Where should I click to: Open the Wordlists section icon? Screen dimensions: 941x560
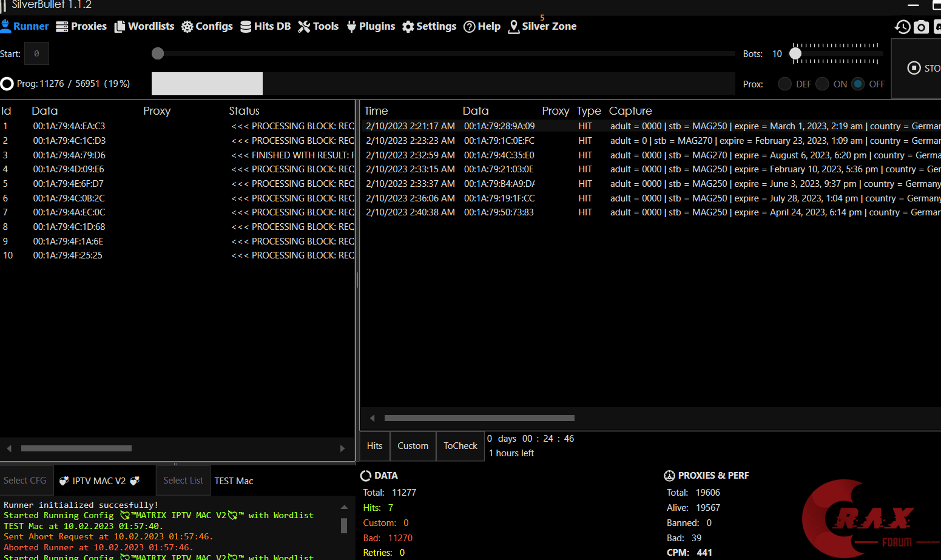tap(120, 27)
